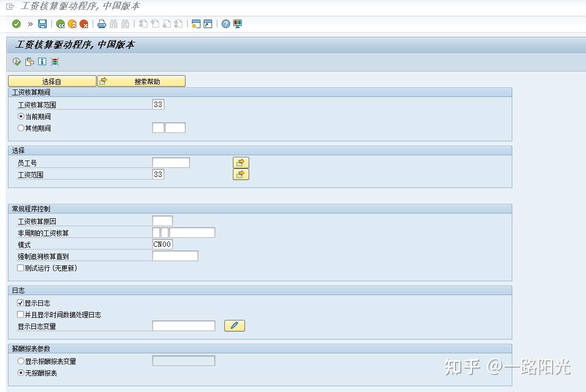Click inside the 模式 field showing CN00
The height and width of the screenshot is (392, 586).
162,244
